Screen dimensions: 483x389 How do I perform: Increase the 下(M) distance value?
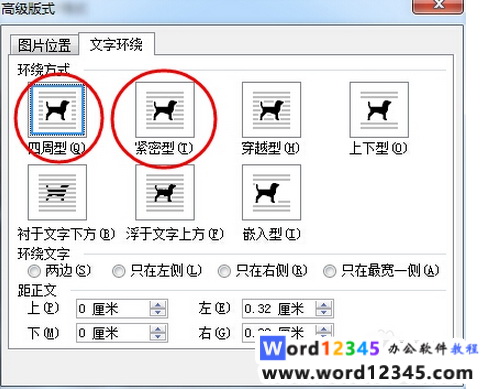158,329
